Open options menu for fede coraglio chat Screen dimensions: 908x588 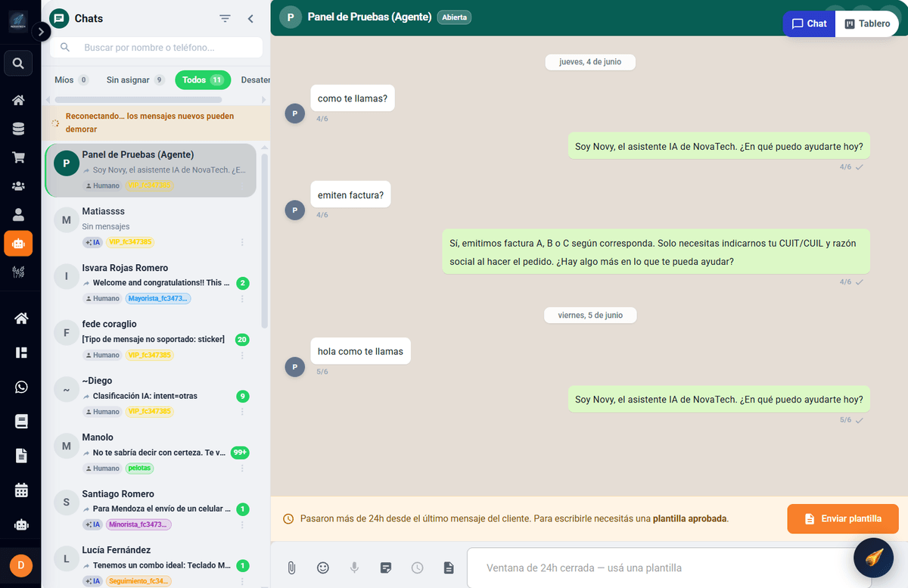(242, 355)
